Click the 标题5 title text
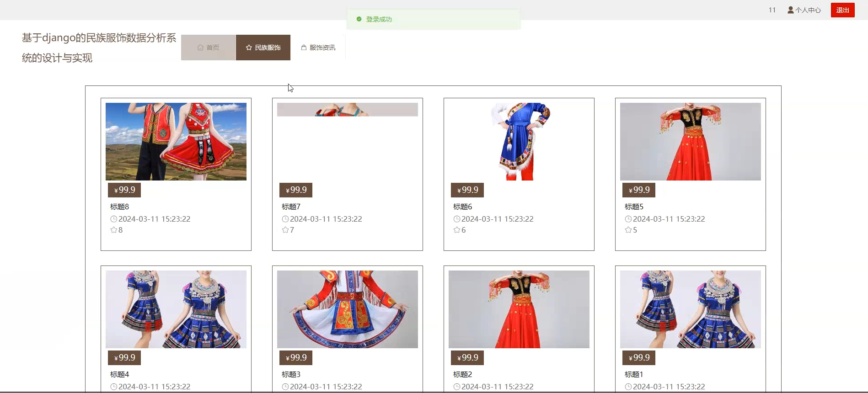Viewport: 868px width, 393px height. click(x=634, y=207)
